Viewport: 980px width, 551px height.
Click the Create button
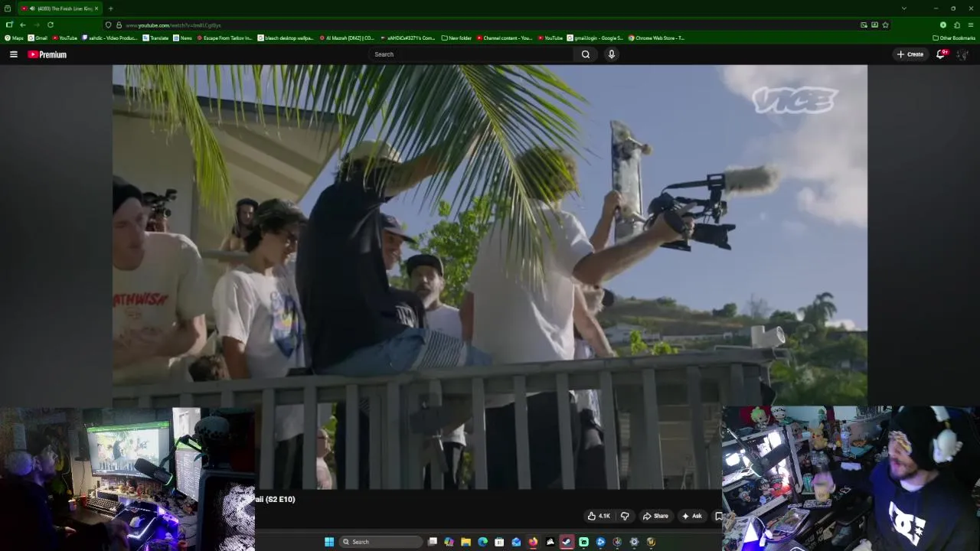coord(910,54)
